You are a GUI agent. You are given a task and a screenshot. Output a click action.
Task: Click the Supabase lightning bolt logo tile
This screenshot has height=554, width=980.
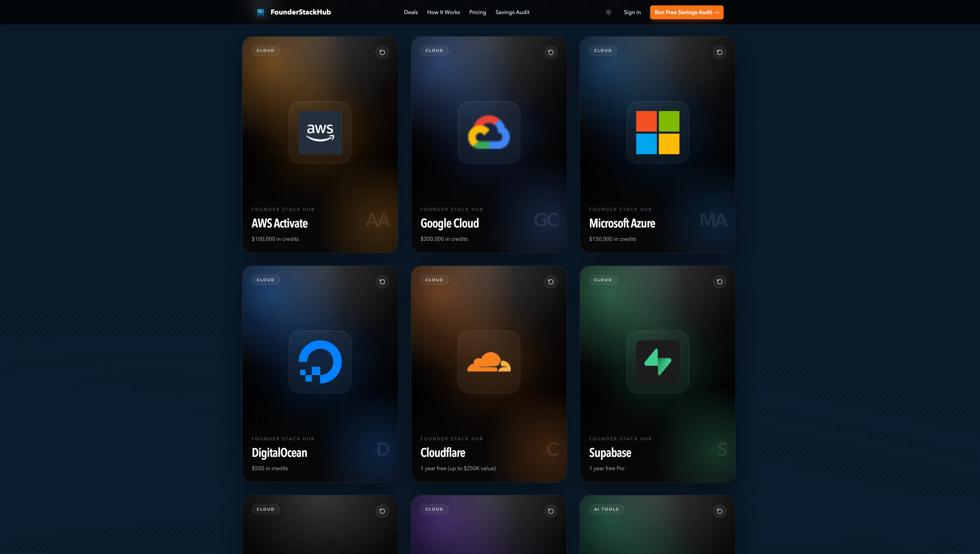pos(657,362)
